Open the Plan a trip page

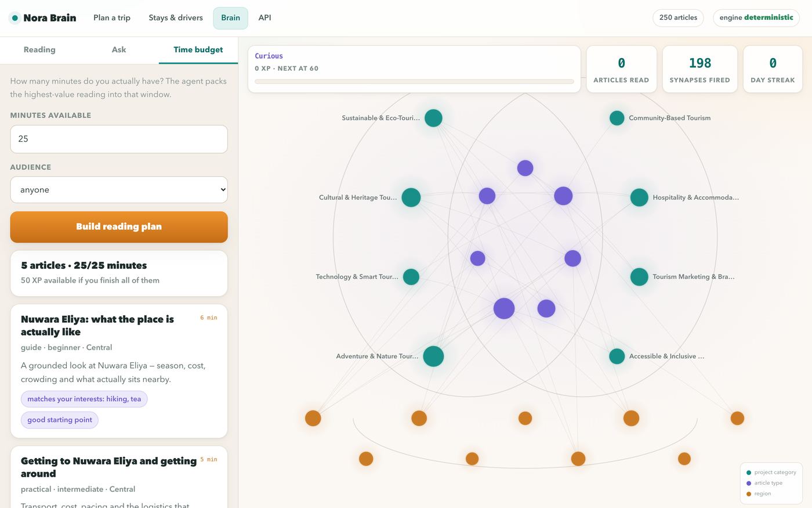coord(112,18)
